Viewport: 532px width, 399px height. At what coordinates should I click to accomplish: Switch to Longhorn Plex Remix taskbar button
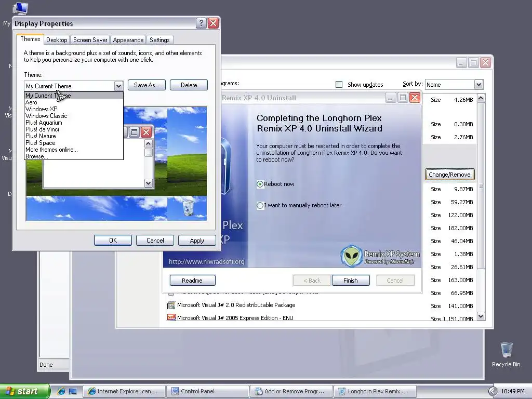tap(375, 391)
